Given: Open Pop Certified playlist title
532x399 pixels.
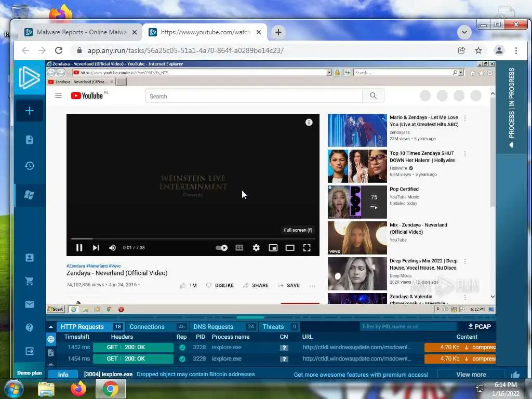Looking at the screenshot, I should 404,189.
